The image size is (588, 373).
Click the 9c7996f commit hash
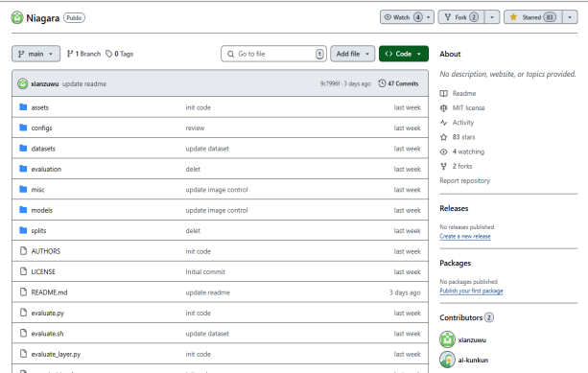(330, 83)
